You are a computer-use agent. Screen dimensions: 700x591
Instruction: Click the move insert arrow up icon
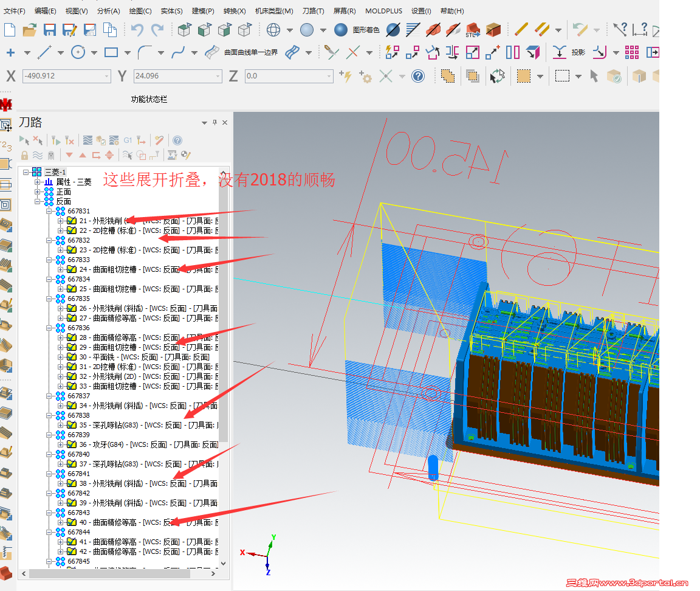(x=83, y=155)
